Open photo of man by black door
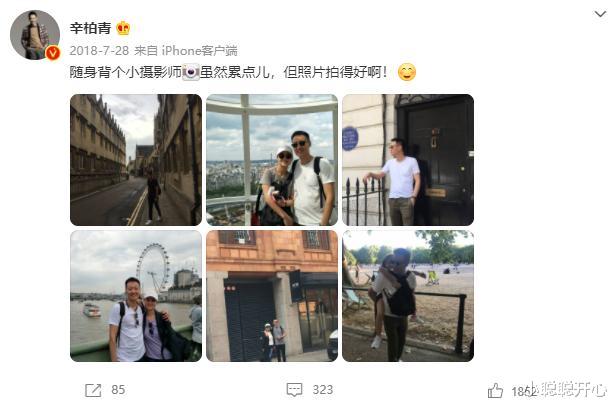 point(408,160)
